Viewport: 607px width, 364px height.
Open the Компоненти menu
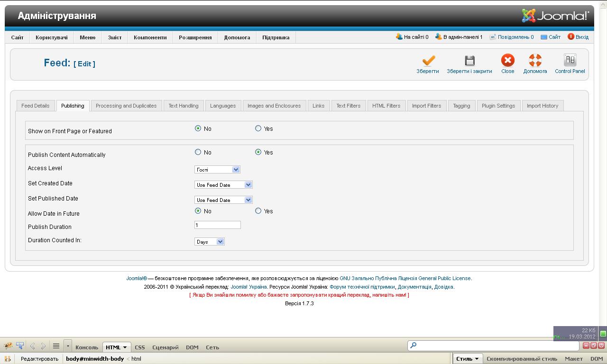click(150, 37)
